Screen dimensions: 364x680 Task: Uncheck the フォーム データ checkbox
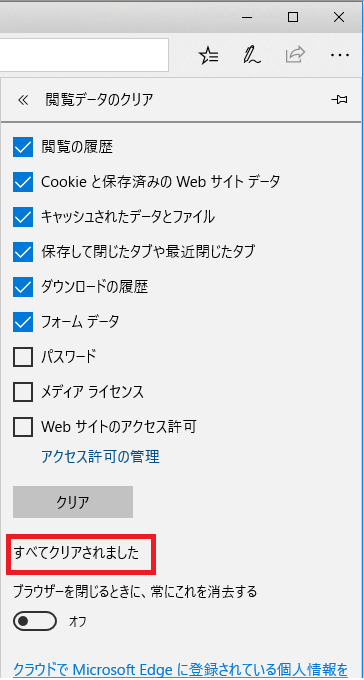[x=23, y=322]
